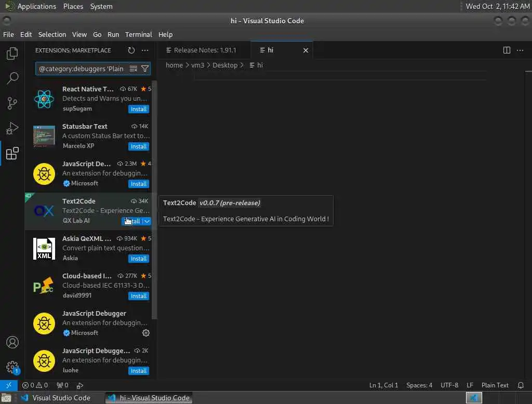Change end of line sequence LF
Image resolution: width=532 pixels, height=404 pixels.
point(470,385)
